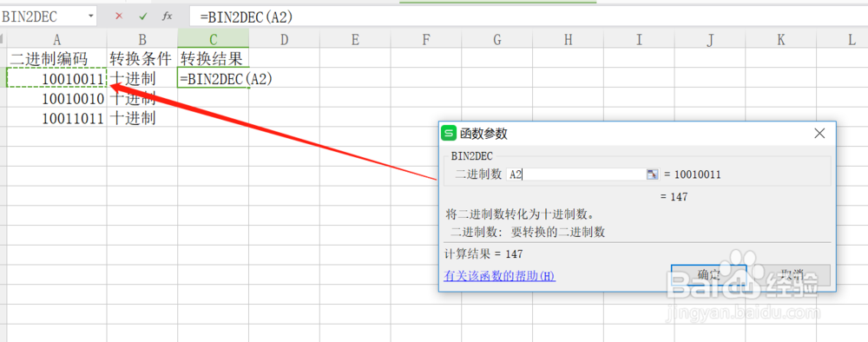Image resolution: width=868 pixels, height=342 pixels.
Task: Click the 取消 button
Action: tap(792, 275)
